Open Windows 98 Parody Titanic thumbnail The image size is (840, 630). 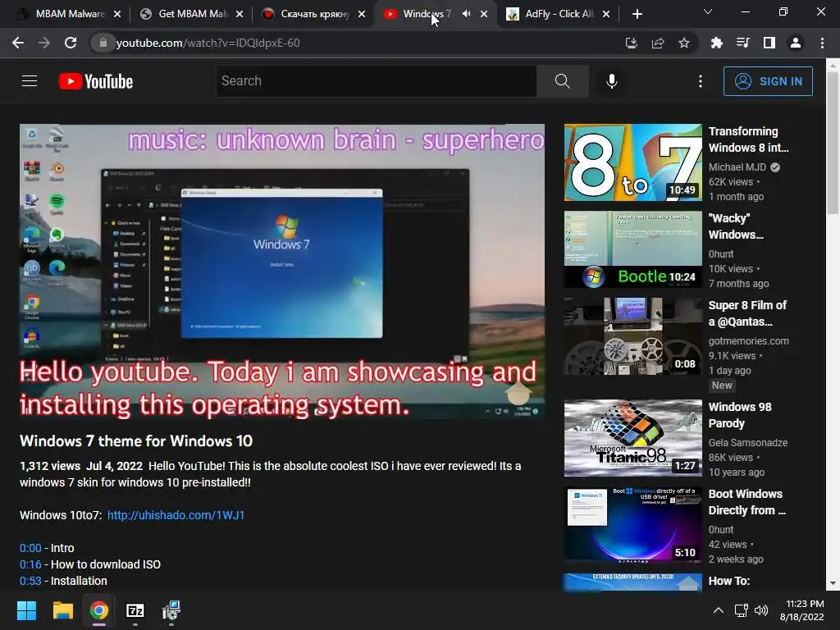(x=632, y=438)
